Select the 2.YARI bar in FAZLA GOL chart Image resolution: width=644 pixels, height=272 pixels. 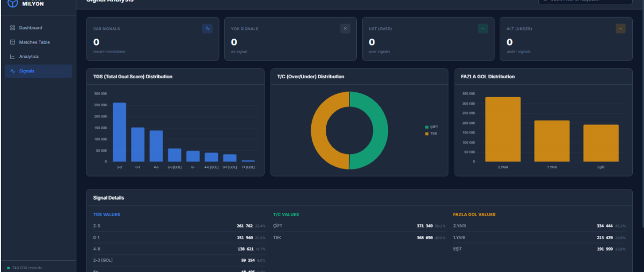(x=503, y=129)
